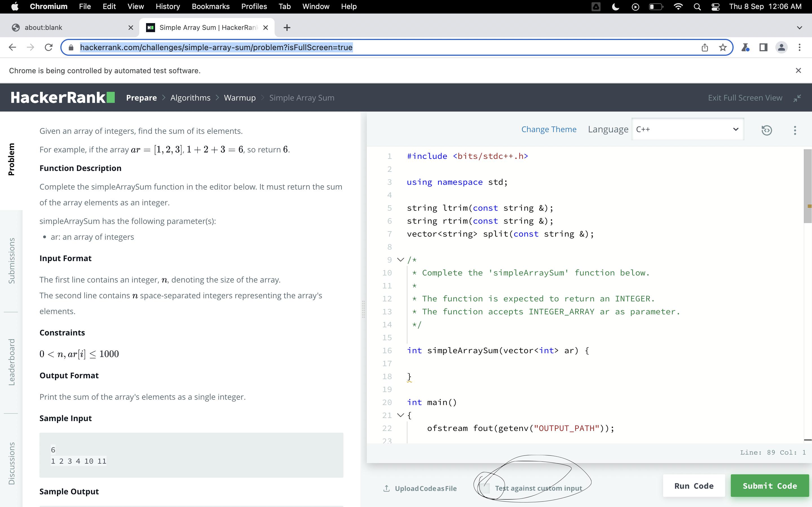Click the Change Theme link

(549, 130)
